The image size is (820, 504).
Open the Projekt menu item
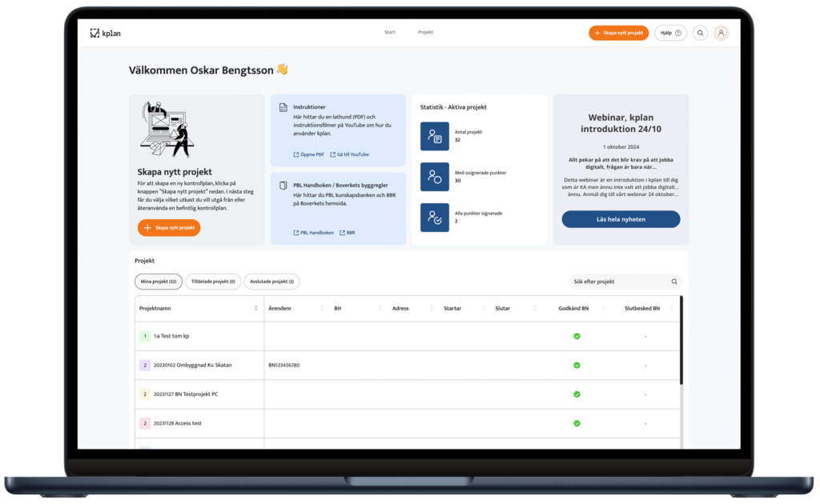point(425,33)
